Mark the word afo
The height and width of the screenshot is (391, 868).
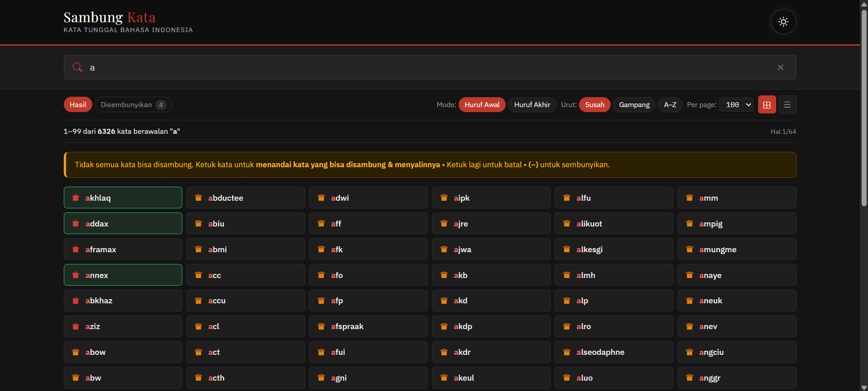pos(368,275)
